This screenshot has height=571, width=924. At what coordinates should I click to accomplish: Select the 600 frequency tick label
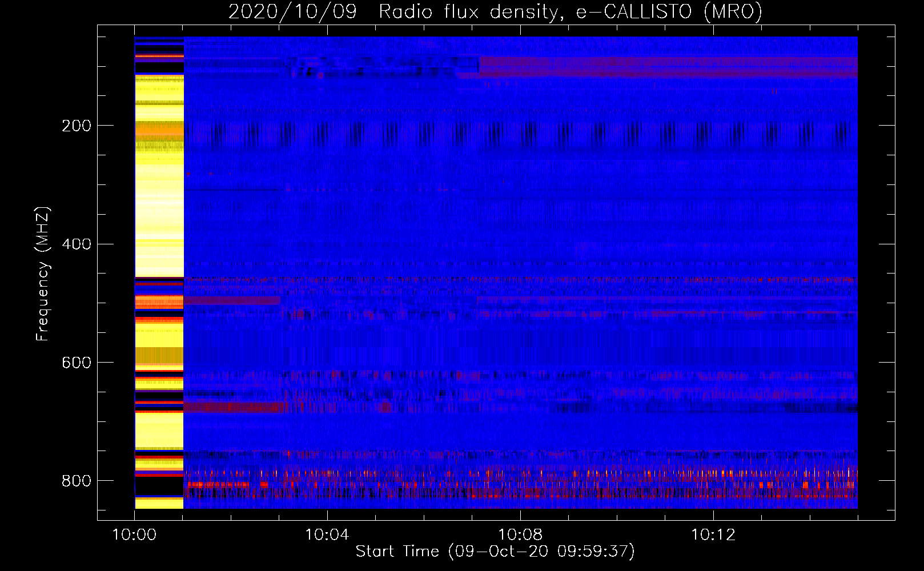coord(77,363)
